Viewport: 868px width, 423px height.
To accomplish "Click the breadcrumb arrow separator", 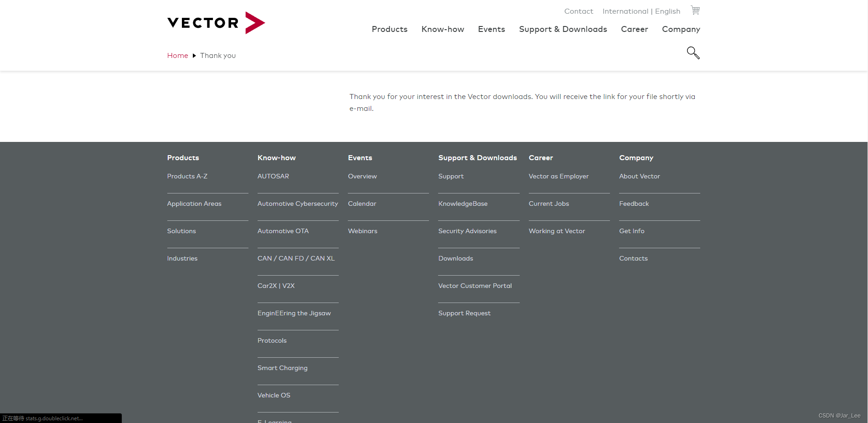I will 194,56.
